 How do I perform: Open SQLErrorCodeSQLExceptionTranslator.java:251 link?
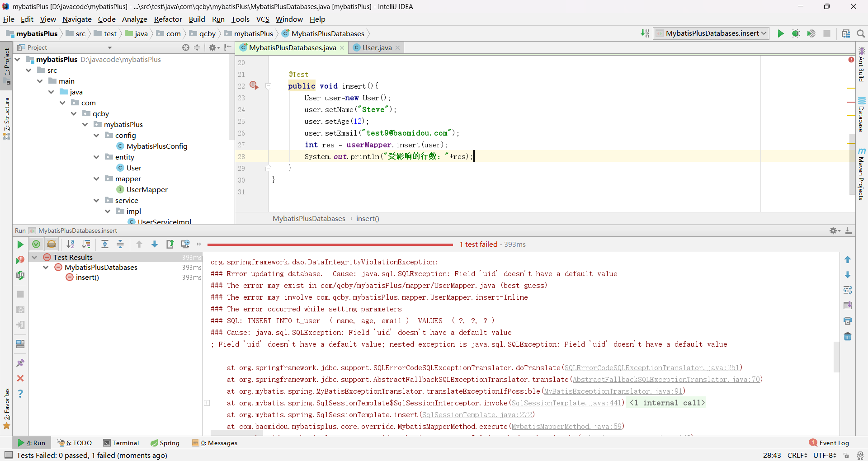[651, 368]
